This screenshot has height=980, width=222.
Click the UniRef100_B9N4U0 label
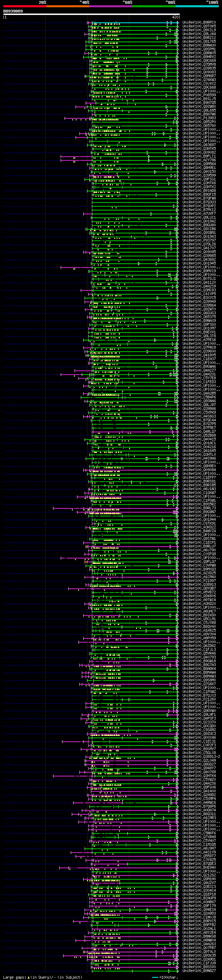(x=199, y=45)
